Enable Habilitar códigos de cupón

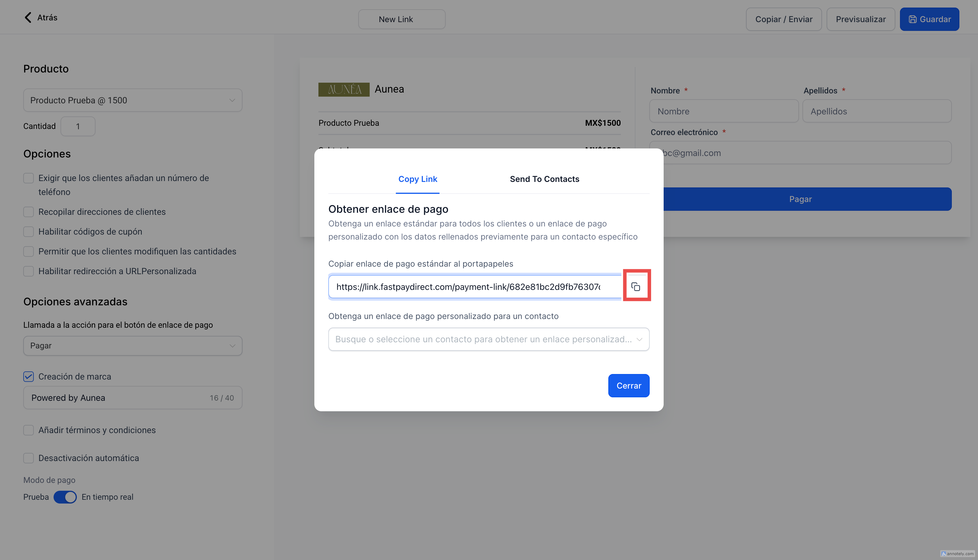29,232
